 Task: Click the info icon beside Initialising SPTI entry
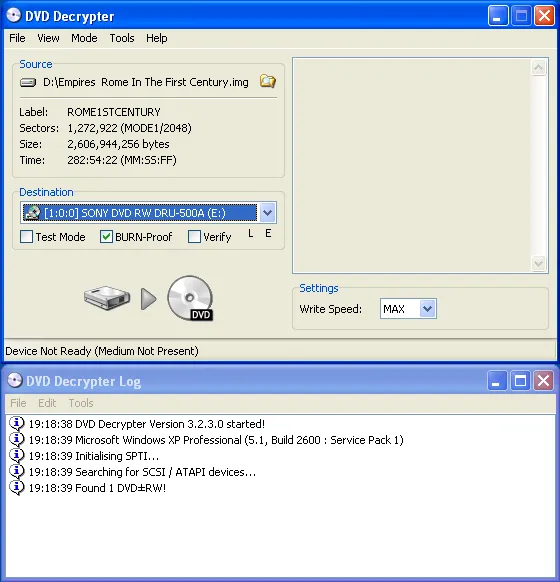point(17,455)
